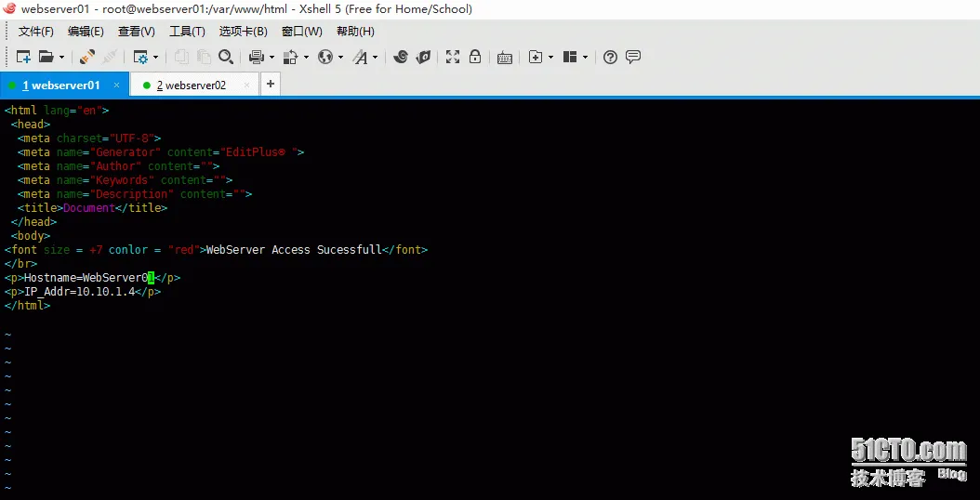Click the 'Description' meta name
This screenshot has height=500, width=980.
(x=132, y=194)
